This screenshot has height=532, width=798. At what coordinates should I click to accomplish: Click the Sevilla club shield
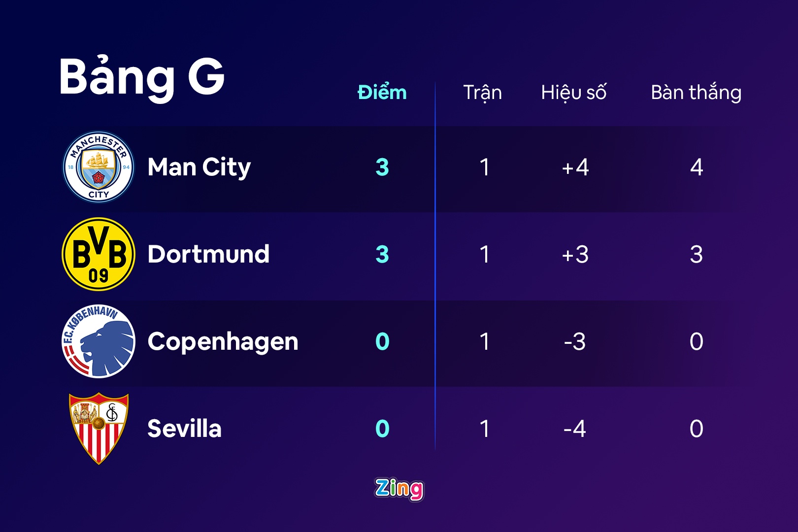99,428
